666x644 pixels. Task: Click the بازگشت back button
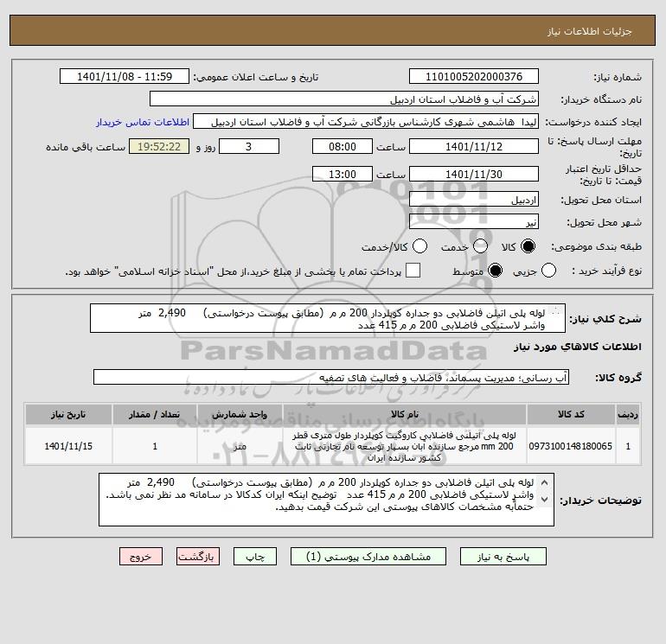click(x=198, y=556)
